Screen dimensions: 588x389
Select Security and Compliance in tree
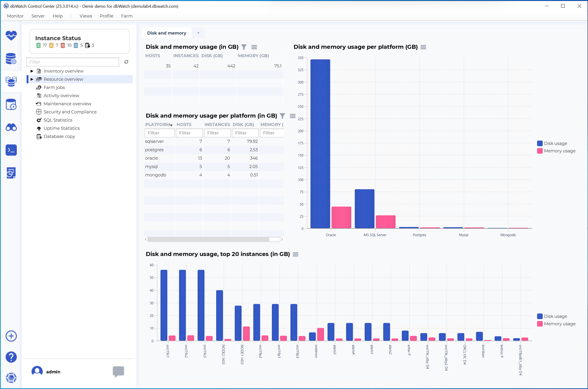pyautogui.click(x=70, y=112)
